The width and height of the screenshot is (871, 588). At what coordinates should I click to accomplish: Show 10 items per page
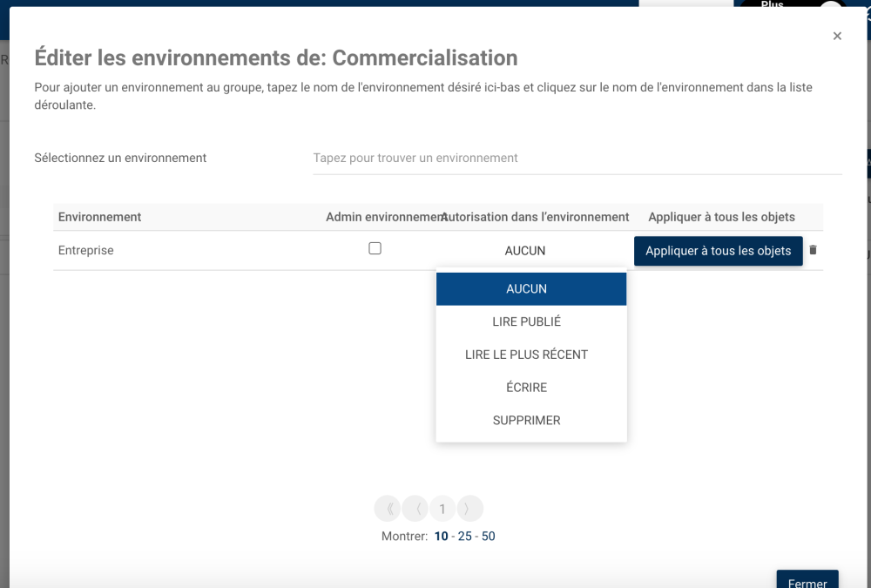click(x=441, y=537)
